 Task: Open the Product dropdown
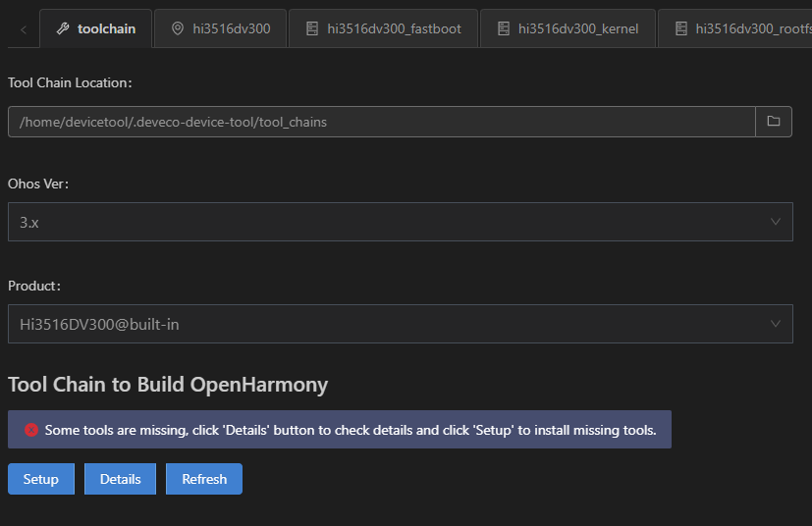(401, 324)
